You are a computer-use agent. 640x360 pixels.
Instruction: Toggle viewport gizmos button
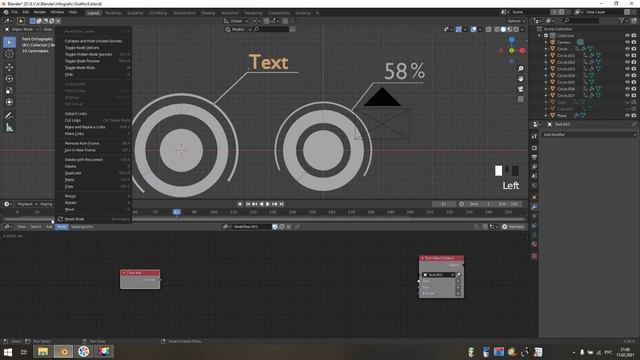(459, 29)
